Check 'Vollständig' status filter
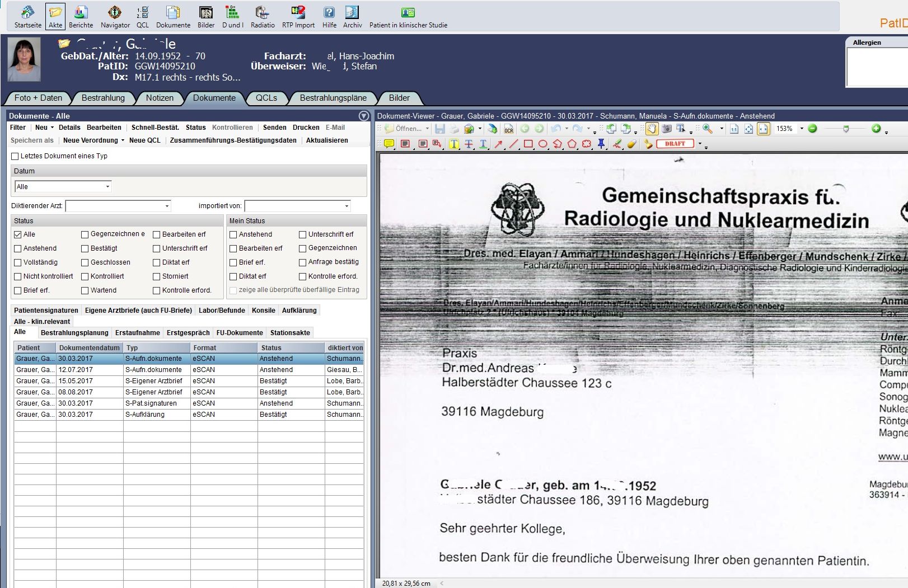Image resolution: width=908 pixels, height=588 pixels. [x=18, y=262]
